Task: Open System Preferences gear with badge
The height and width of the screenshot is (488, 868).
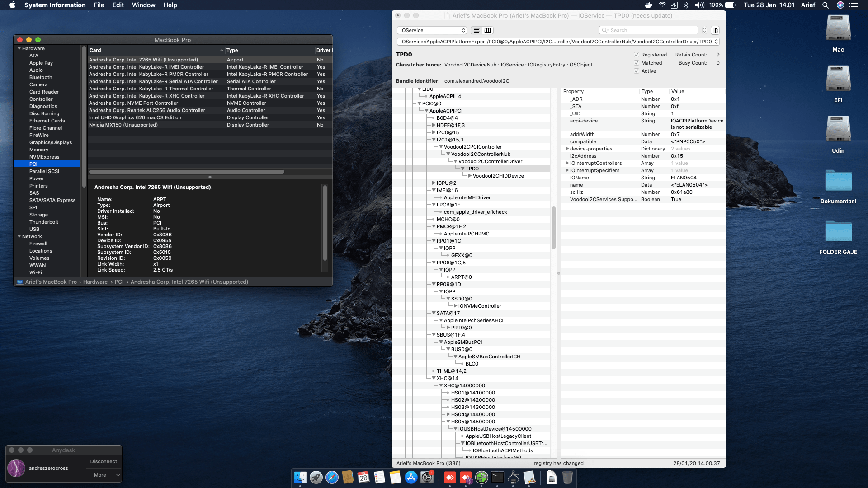Action: (427, 477)
